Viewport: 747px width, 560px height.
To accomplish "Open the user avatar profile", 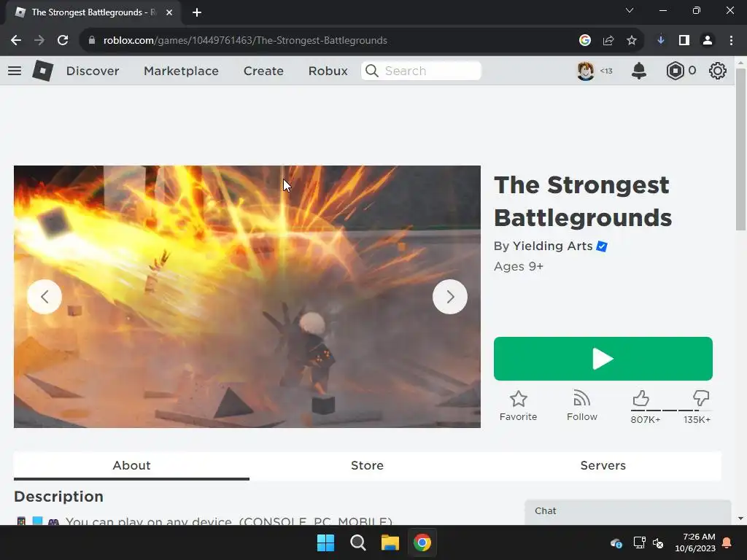I will pyautogui.click(x=586, y=71).
